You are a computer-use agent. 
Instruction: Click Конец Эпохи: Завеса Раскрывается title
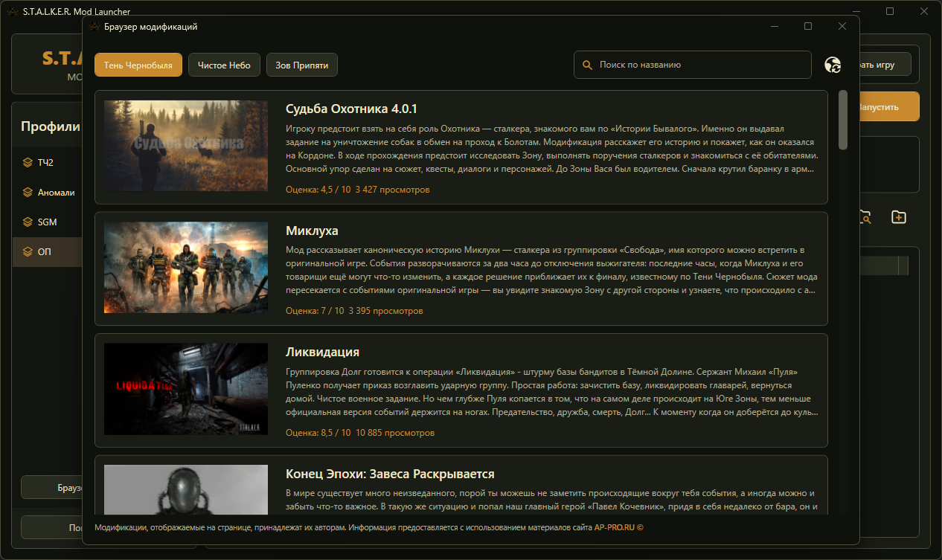(x=390, y=474)
